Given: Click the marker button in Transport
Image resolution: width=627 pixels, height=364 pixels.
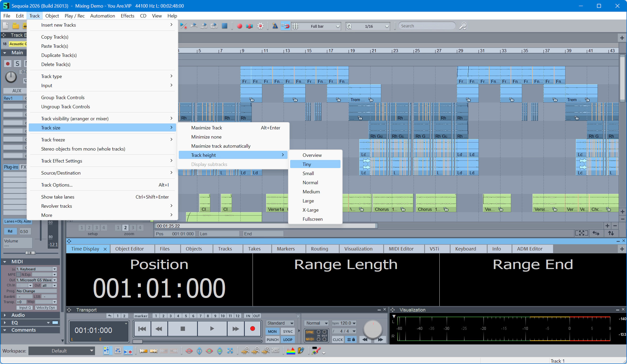Looking at the screenshot, I should (x=141, y=316).
